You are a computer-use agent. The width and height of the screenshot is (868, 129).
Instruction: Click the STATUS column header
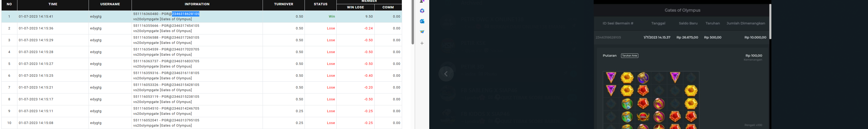point(320,4)
